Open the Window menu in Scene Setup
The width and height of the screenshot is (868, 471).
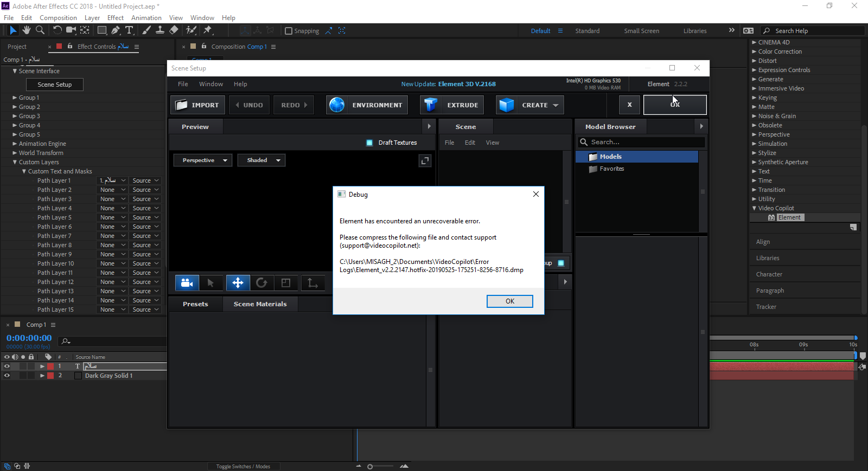pos(211,84)
